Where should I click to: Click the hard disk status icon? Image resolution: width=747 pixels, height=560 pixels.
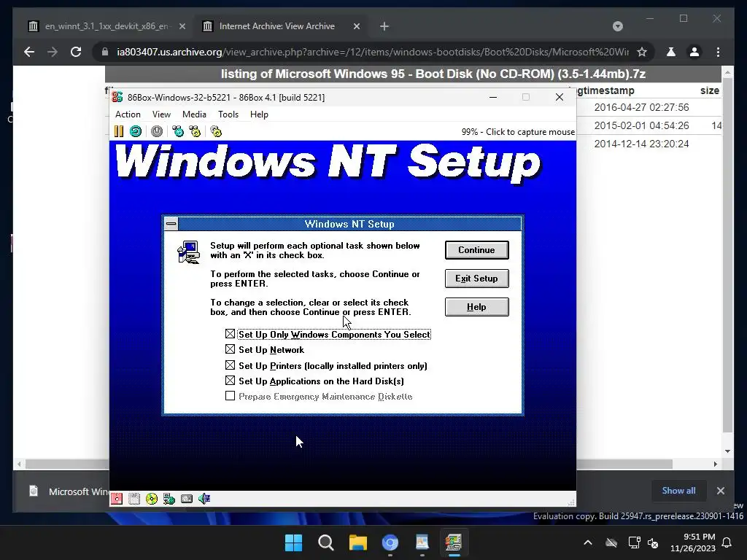pos(187,499)
